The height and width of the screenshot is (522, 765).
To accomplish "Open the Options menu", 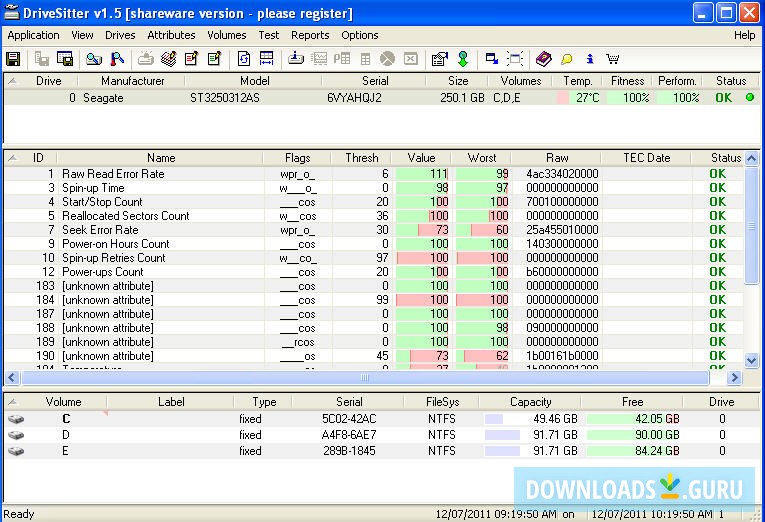I will pyautogui.click(x=360, y=35).
